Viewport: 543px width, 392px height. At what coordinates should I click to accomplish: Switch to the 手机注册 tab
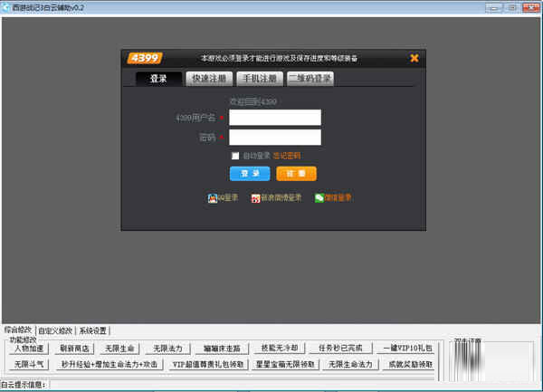[x=260, y=79]
